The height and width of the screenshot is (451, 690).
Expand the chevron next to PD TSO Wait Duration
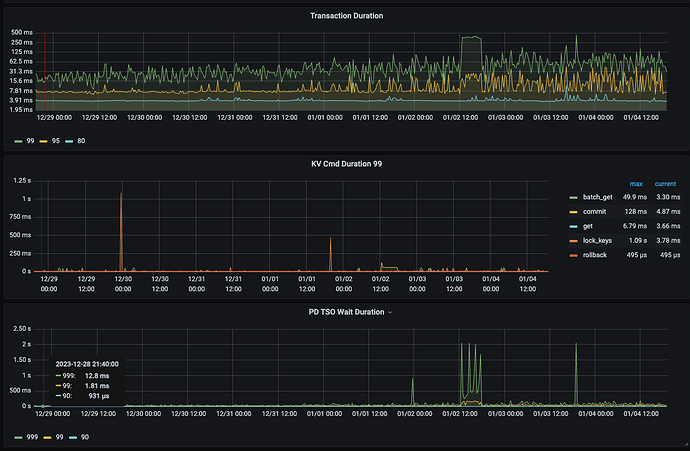tap(390, 312)
